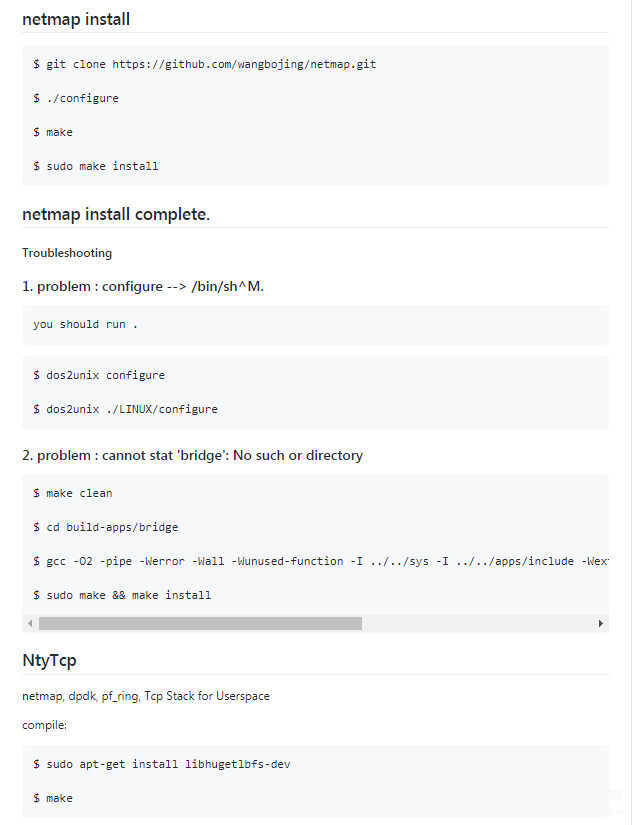633x825 pixels.
Task: Click the right scroll arrow of code block
Action: tap(600, 623)
